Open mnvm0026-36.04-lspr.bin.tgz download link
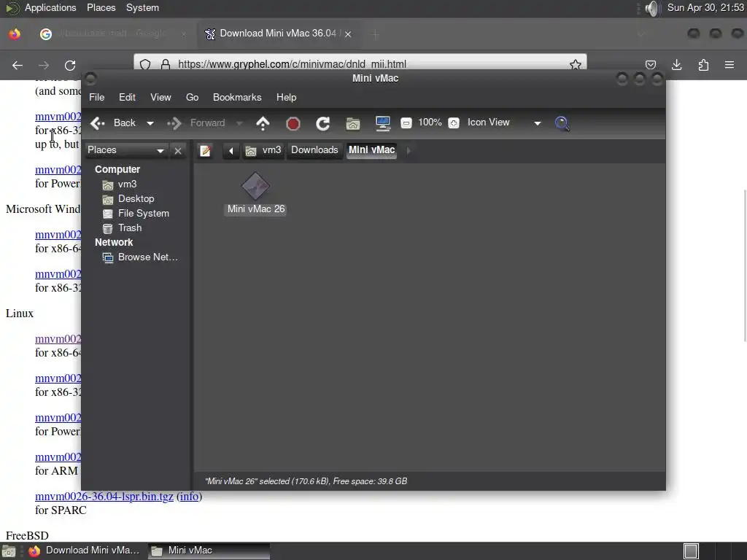 104,497
